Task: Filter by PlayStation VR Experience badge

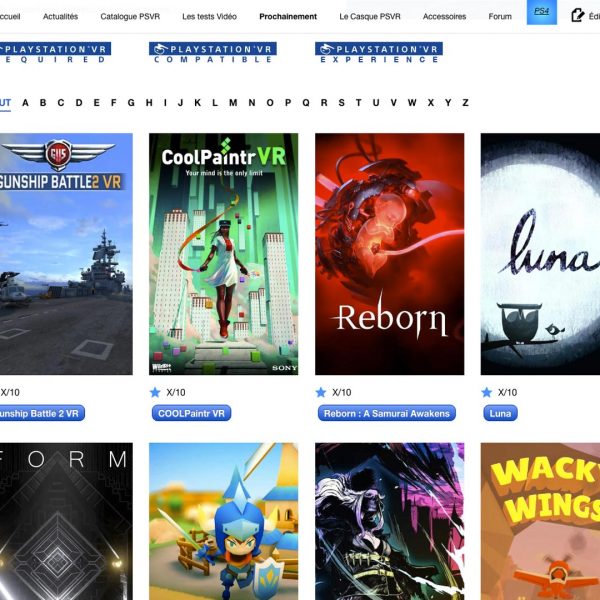Action: [379, 53]
